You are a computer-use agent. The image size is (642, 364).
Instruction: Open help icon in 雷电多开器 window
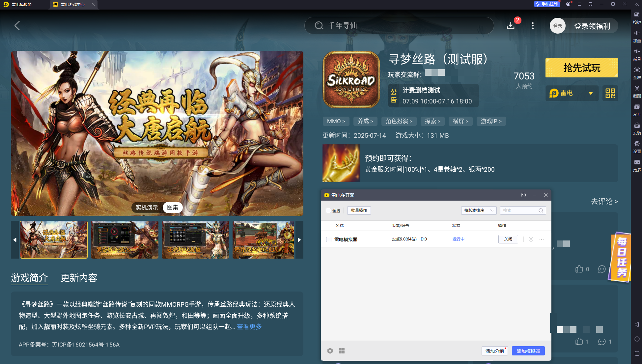point(523,195)
